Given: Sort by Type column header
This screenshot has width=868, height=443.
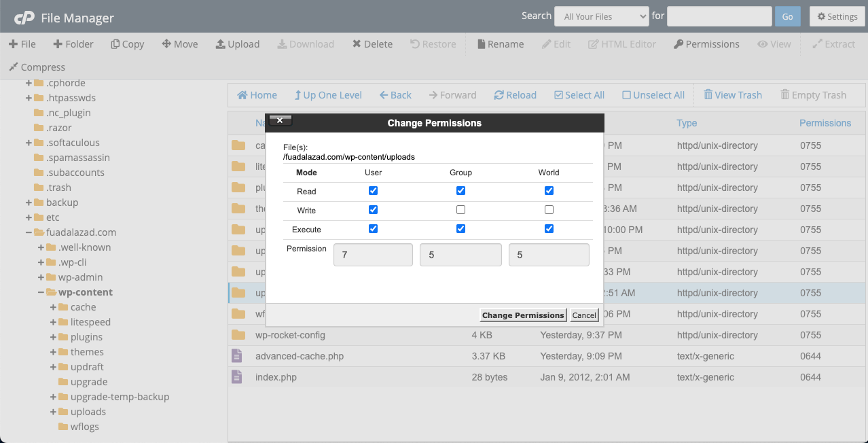Looking at the screenshot, I should point(687,123).
